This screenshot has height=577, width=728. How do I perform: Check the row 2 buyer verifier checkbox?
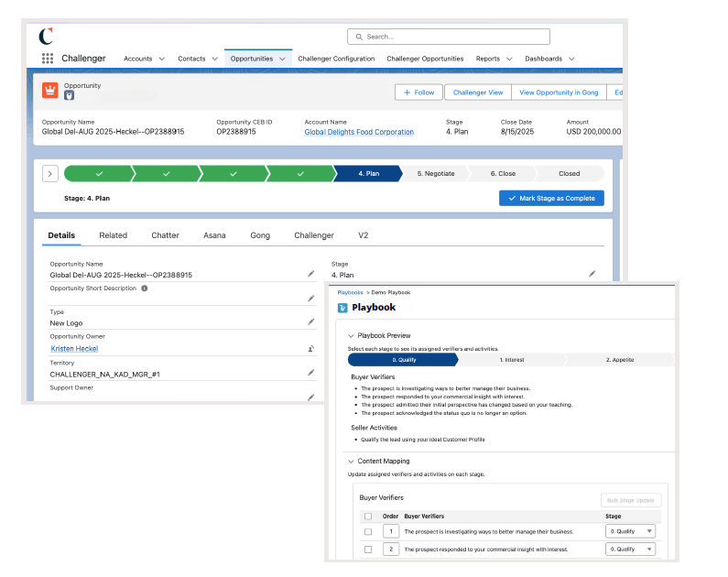pos(368,550)
